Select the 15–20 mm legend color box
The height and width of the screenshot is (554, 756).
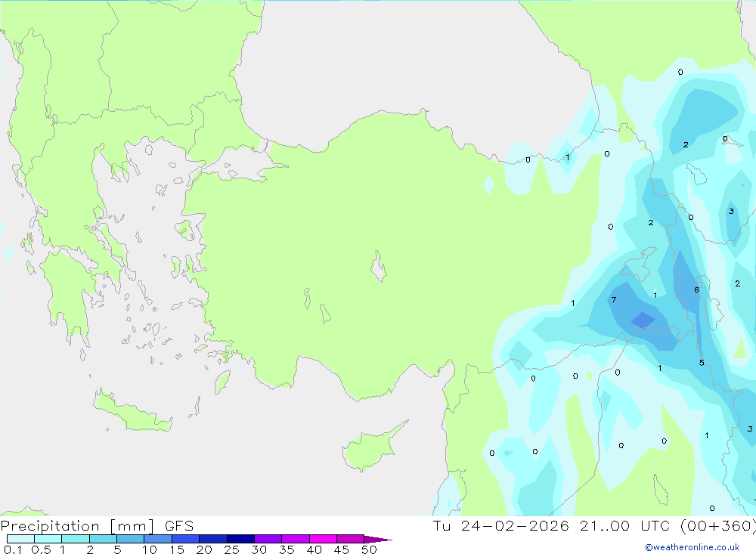[x=186, y=539]
